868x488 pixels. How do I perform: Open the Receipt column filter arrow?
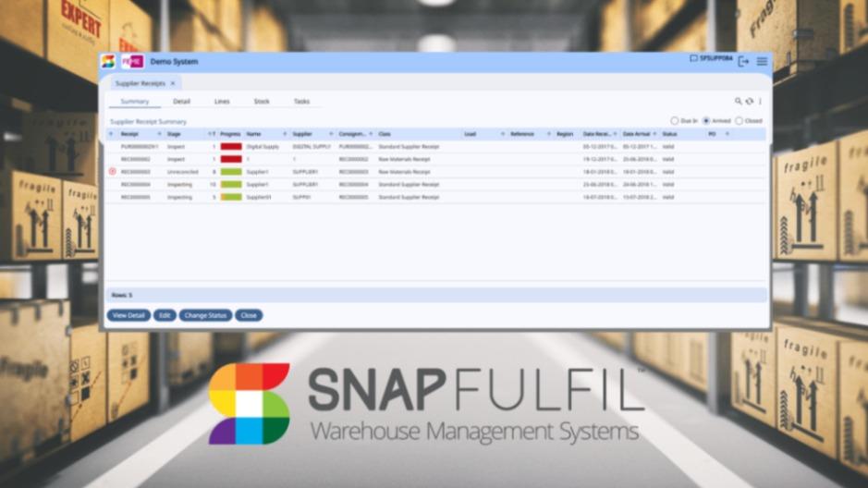(159, 134)
